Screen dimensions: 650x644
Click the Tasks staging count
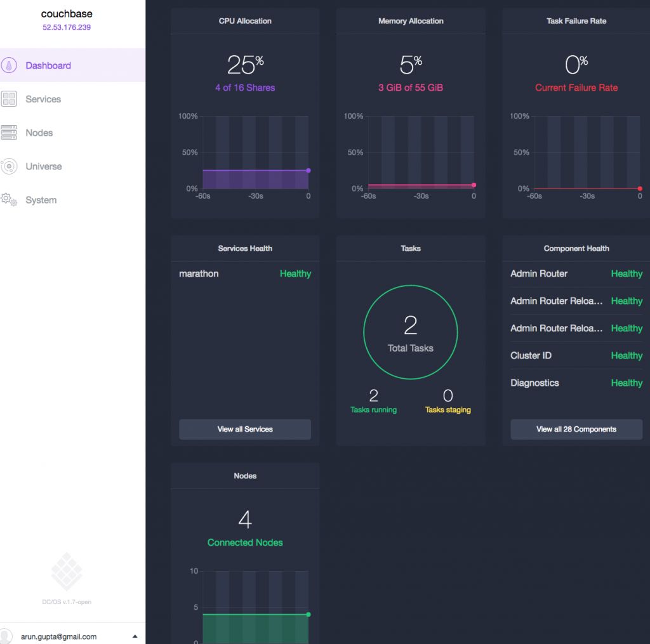click(448, 396)
